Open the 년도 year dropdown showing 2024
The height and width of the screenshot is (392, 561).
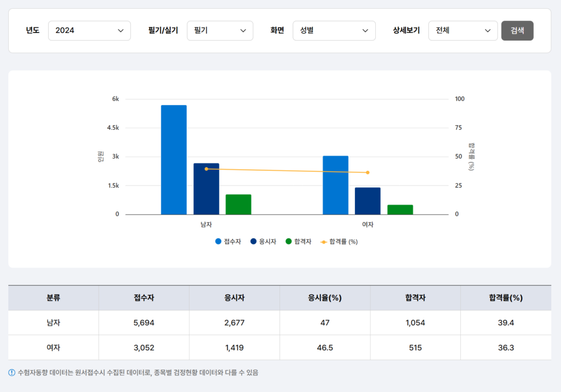pyautogui.click(x=89, y=30)
